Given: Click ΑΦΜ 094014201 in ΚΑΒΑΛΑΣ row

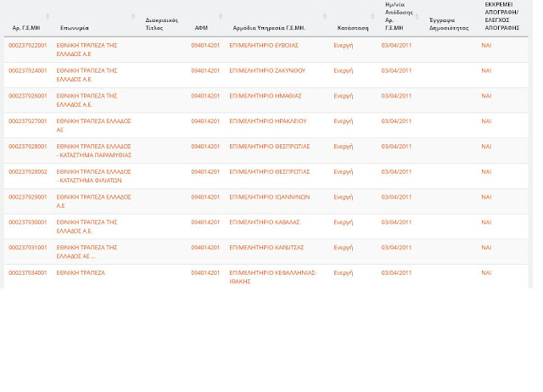Looking at the screenshot, I should coord(205,222).
